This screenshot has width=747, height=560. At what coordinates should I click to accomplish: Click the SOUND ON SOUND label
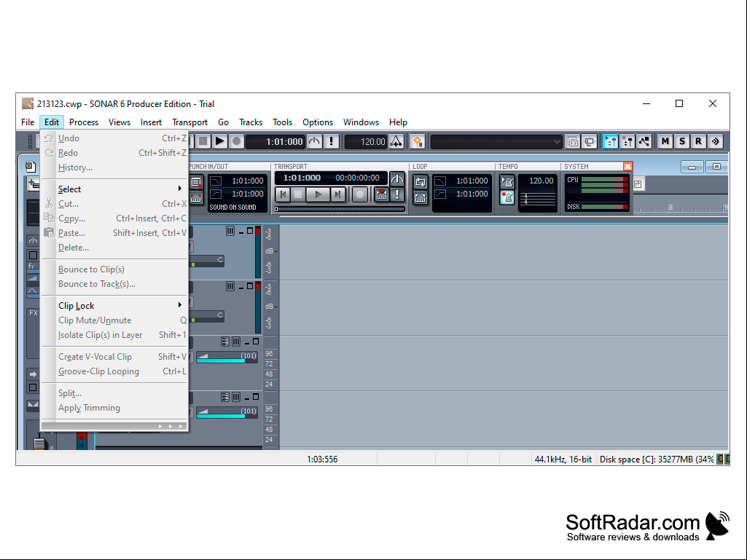tap(233, 207)
